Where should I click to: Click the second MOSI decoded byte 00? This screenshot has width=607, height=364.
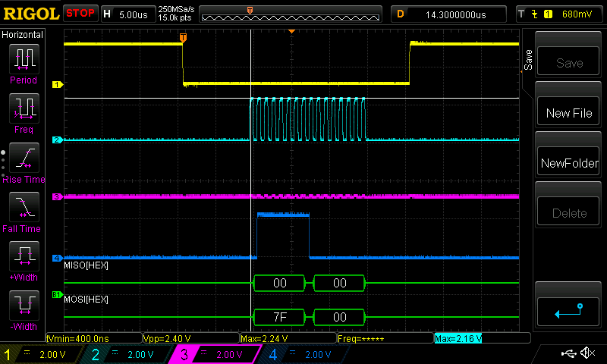tap(339, 317)
